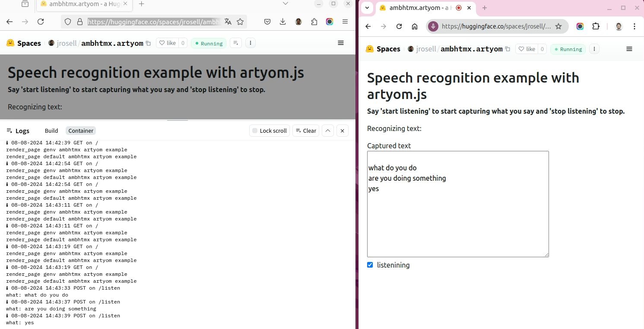Reload the page in Firefox window
This screenshot has height=329, width=644.
click(x=41, y=22)
